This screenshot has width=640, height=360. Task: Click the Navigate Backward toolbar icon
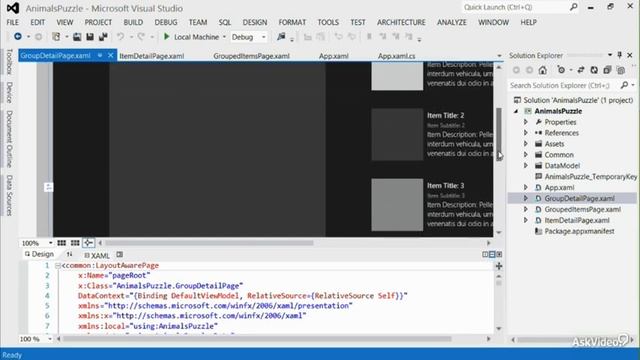pos(18,37)
